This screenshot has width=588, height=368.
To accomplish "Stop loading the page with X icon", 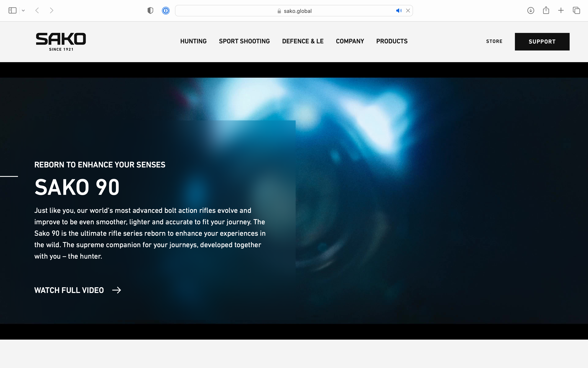I will [408, 10].
